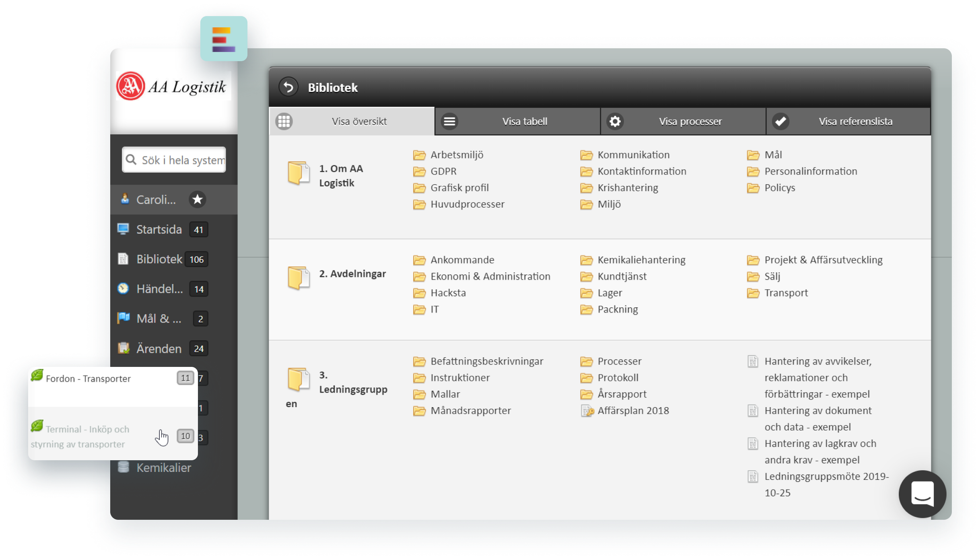Open Kemikalier database item in sidebar
The height and width of the screenshot is (560, 980).
point(163,467)
